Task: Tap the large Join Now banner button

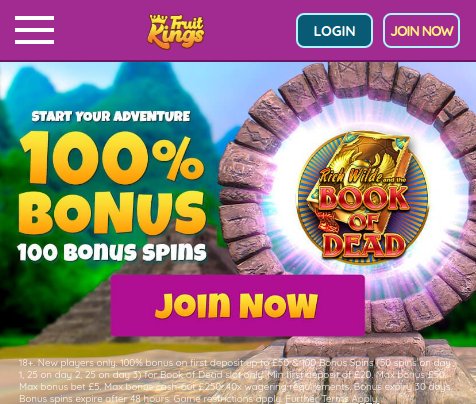Action: click(237, 305)
